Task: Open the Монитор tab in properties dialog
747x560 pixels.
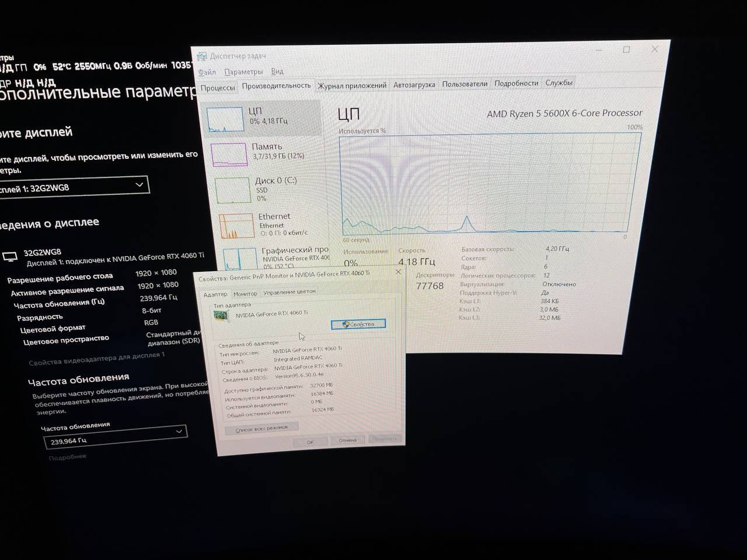Action: (x=245, y=293)
